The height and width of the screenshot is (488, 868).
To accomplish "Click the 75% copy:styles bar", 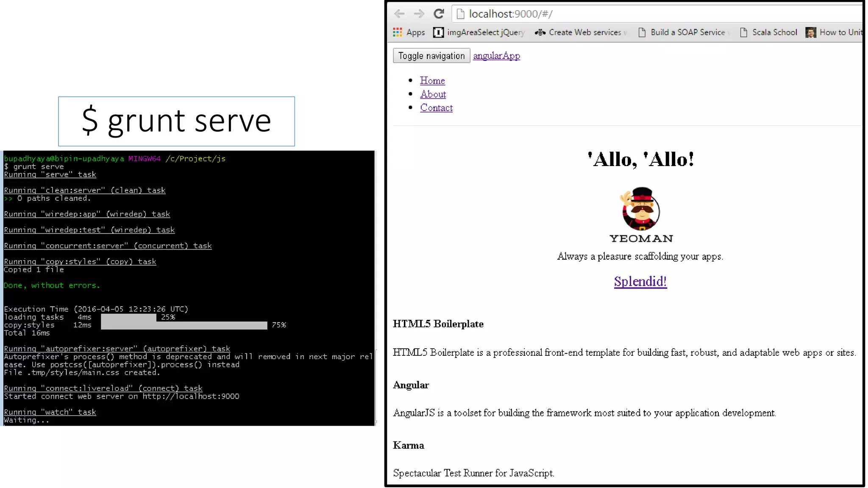I will tap(184, 325).
